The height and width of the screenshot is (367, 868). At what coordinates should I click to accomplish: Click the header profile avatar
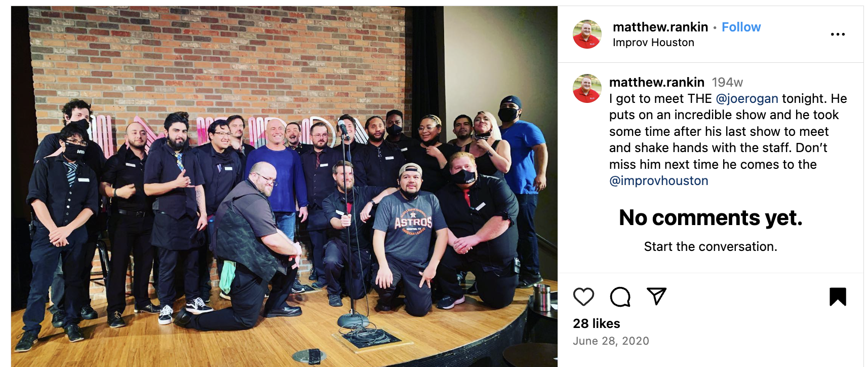[587, 34]
